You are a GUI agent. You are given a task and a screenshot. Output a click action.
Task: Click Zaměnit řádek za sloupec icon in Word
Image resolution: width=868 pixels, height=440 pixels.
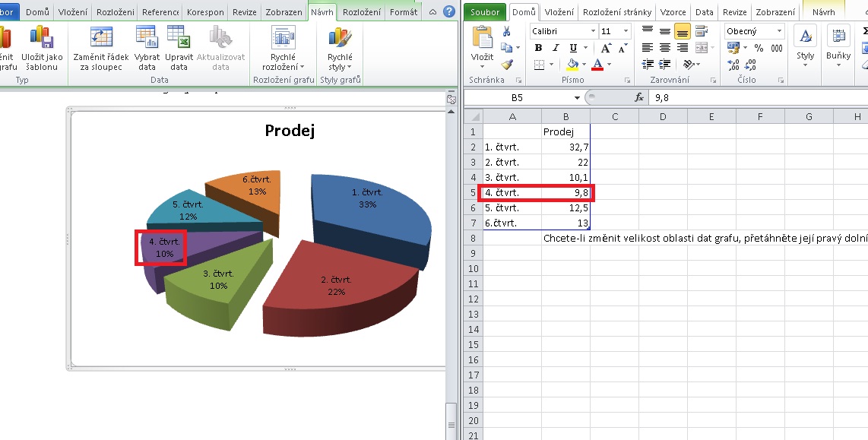(101, 38)
